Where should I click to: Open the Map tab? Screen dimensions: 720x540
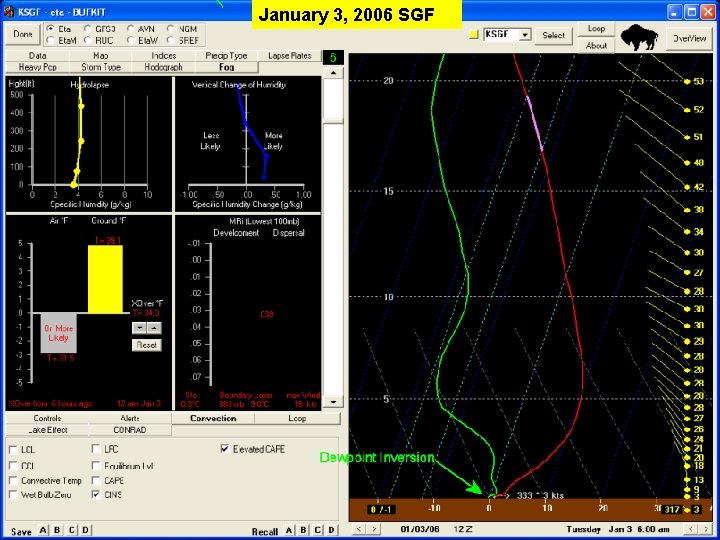(x=101, y=56)
